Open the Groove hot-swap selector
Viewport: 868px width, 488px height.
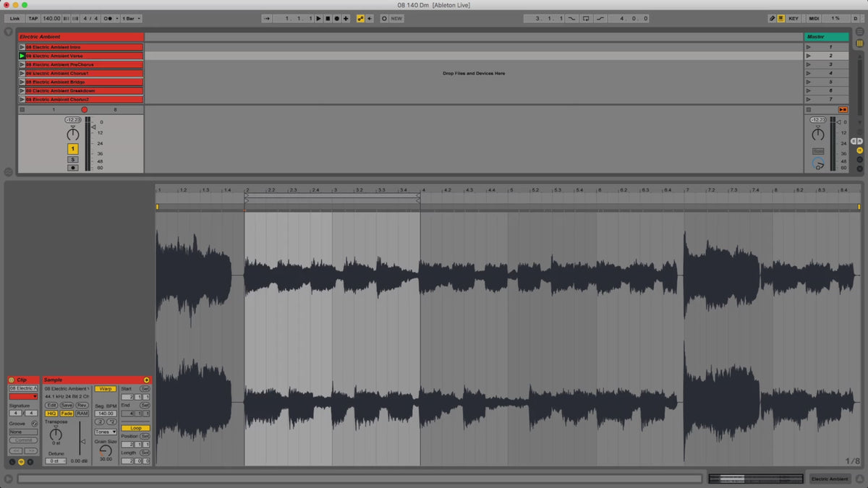coord(34,424)
